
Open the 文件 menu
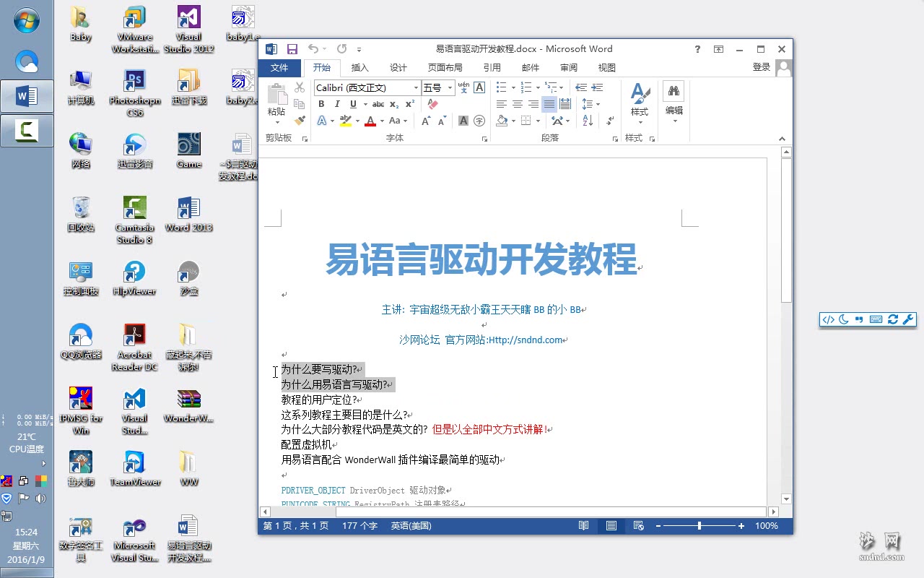click(280, 67)
